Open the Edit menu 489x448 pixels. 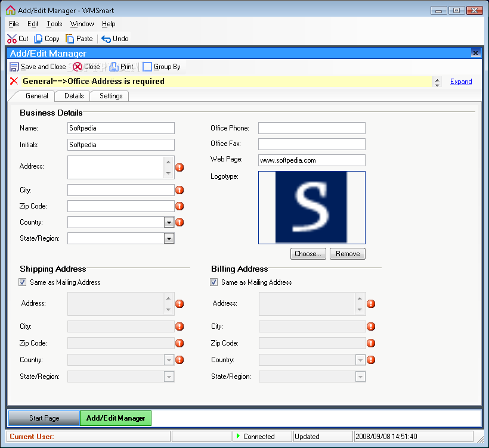point(33,24)
